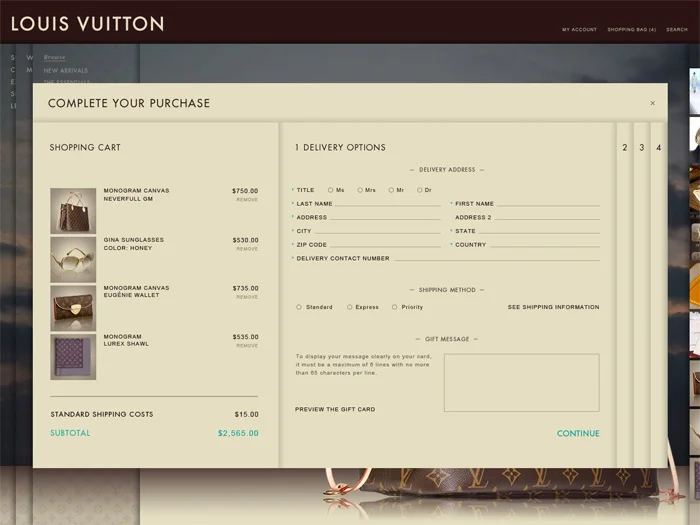This screenshot has height=525, width=700.
Task: Click the Address field
Action: [385, 217]
